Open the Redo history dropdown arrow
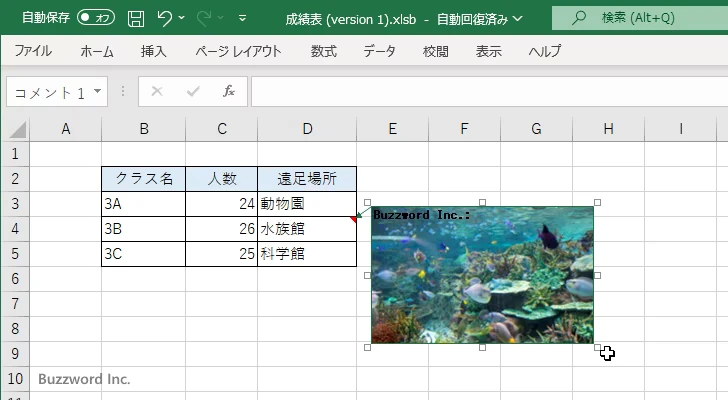 (221, 18)
